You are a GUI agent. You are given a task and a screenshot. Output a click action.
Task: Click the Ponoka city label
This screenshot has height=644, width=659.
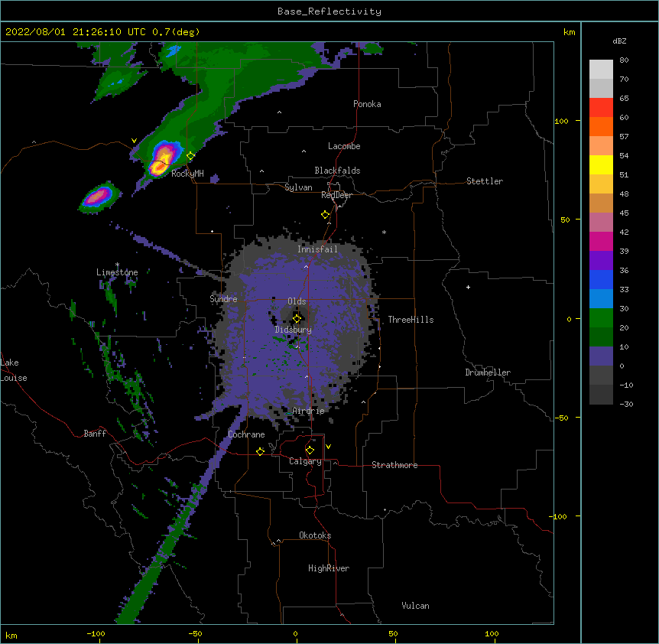pyautogui.click(x=367, y=104)
